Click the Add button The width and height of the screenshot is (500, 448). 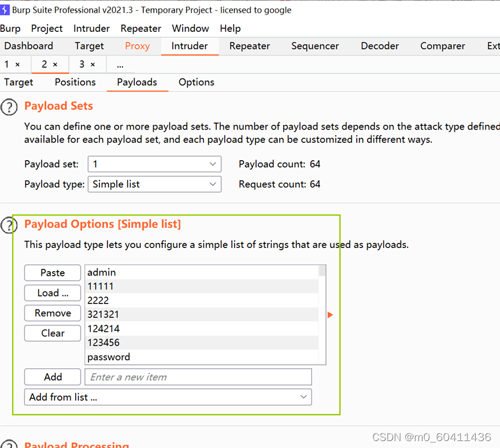coord(53,377)
